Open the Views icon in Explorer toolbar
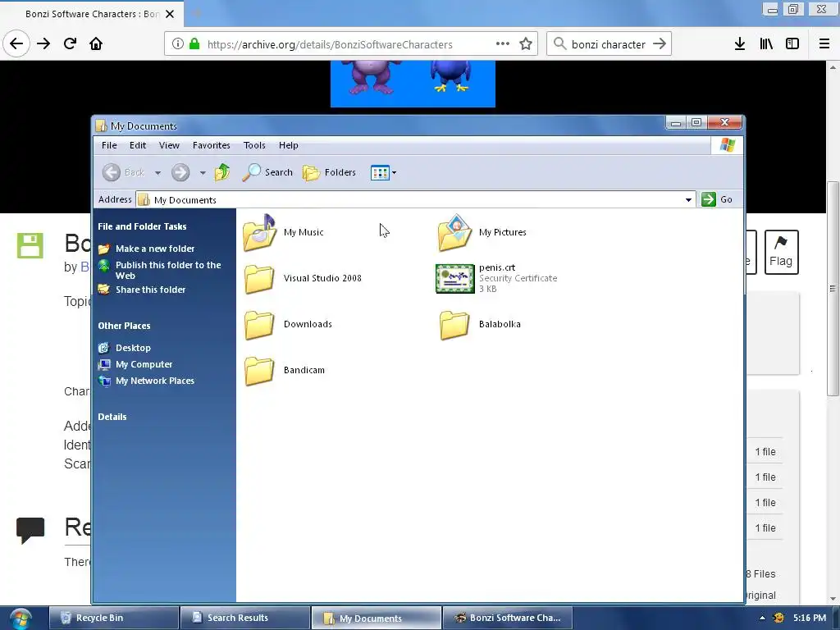 380,172
